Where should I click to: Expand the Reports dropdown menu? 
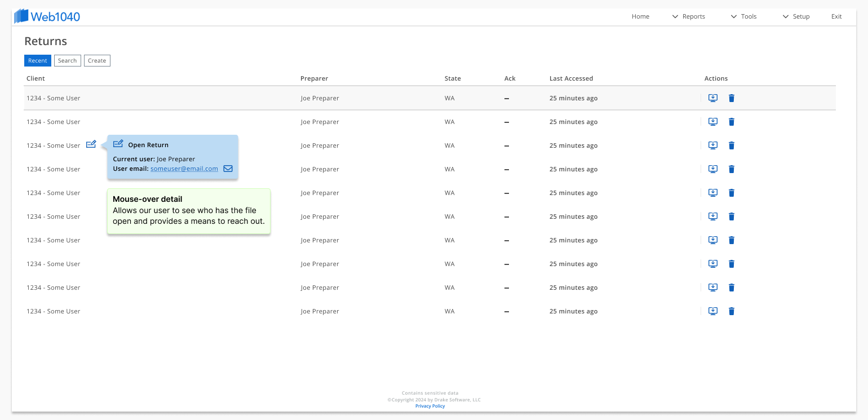click(x=688, y=16)
